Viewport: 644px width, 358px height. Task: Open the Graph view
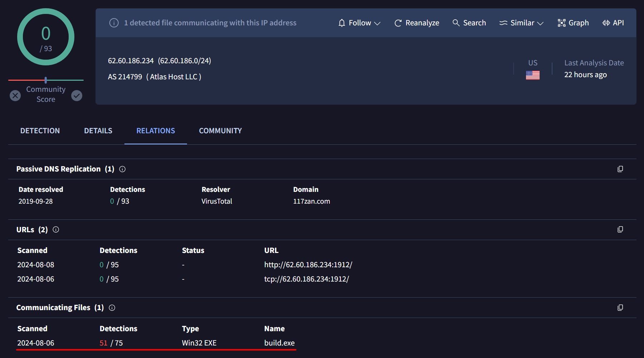point(573,23)
